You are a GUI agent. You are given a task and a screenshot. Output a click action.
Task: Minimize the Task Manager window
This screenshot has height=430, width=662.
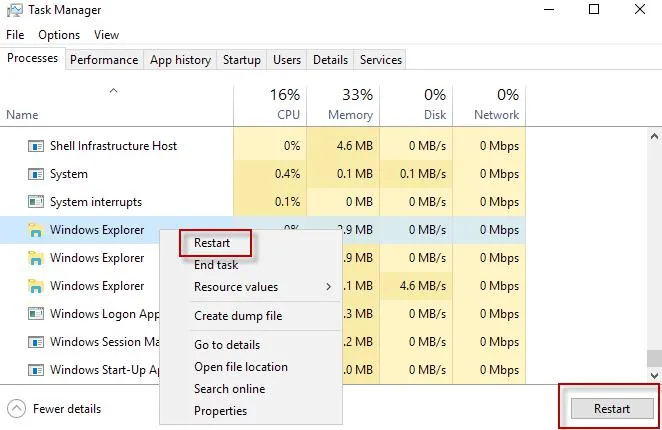point(549,9)
